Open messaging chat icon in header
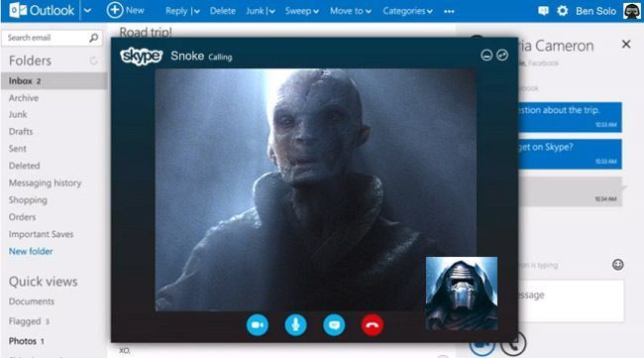This screenshot has height=358, width=644. point(543,11)
